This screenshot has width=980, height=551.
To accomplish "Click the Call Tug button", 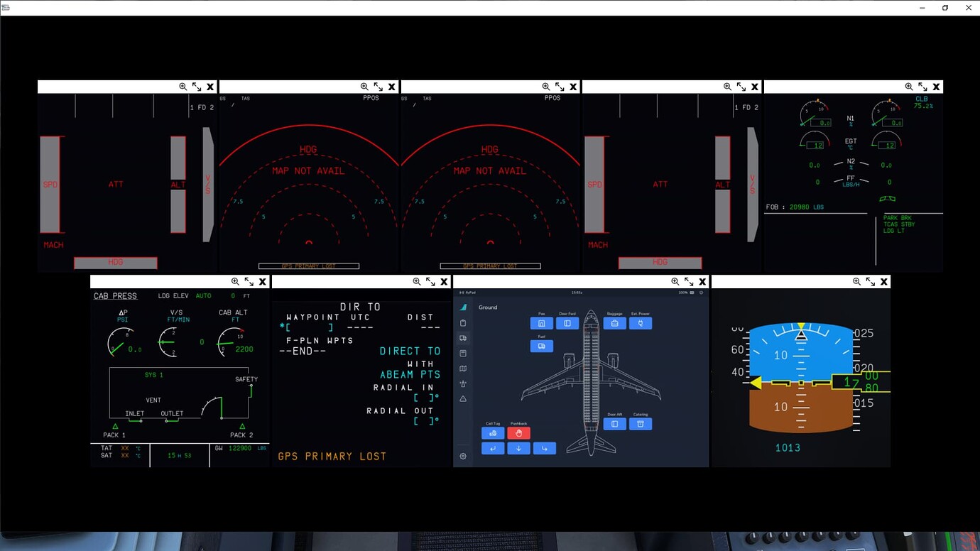I will 493,433.
